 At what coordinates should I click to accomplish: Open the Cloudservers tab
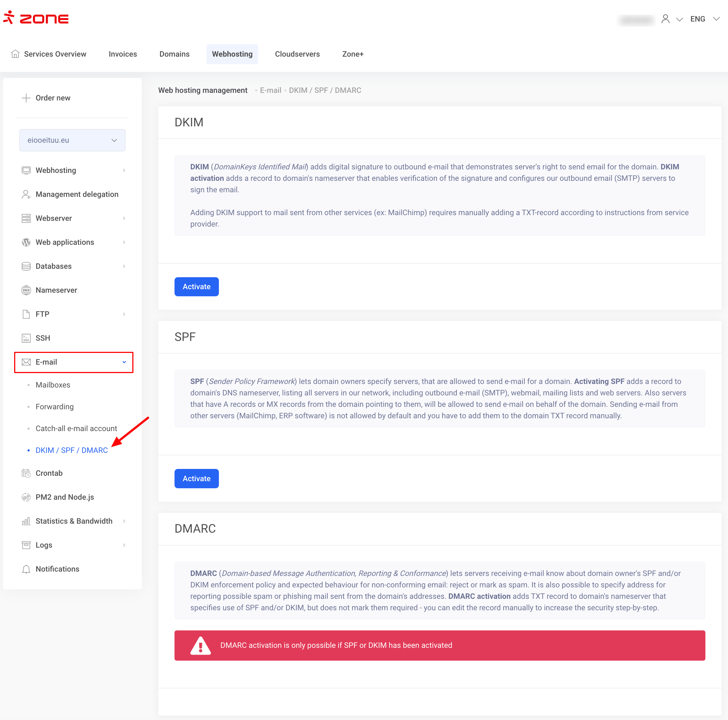pyautogui.click(x=297, y=54)
